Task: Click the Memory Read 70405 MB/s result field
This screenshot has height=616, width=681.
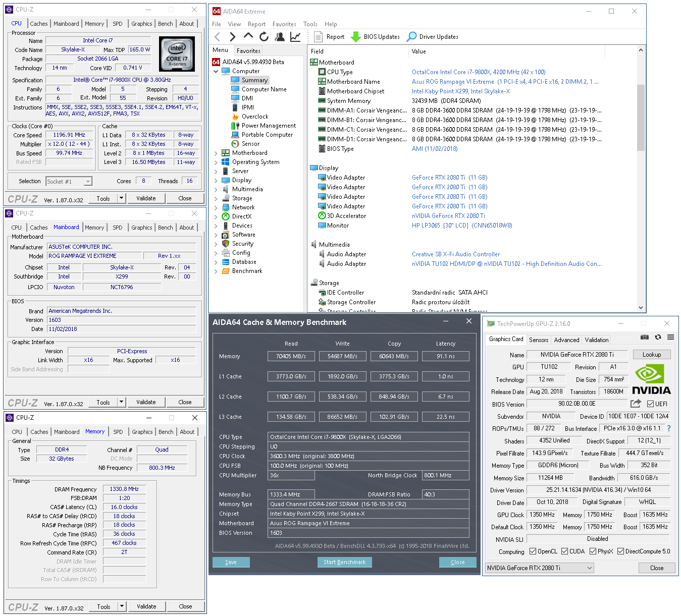Action: tap(291, 356)
